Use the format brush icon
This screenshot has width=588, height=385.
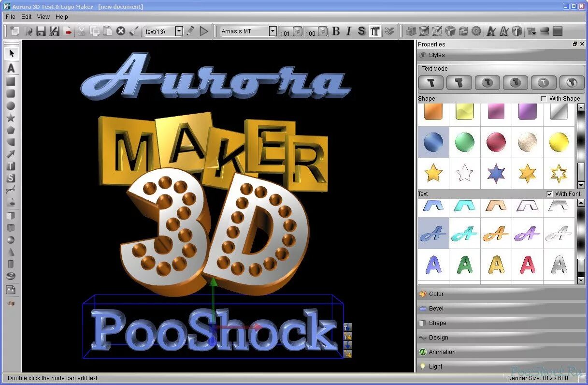pyautogui.click(x=134, y=31)
